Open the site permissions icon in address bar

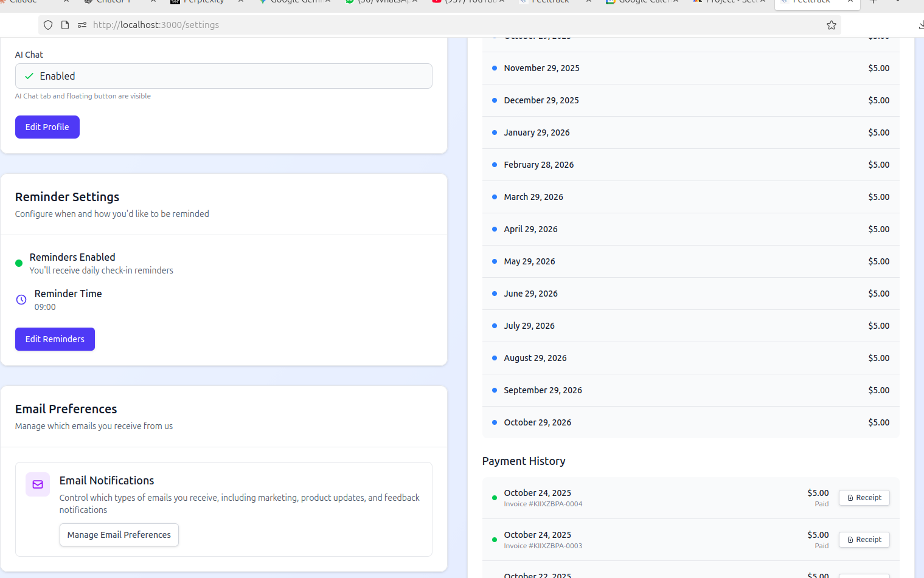(x=82, y=25)
